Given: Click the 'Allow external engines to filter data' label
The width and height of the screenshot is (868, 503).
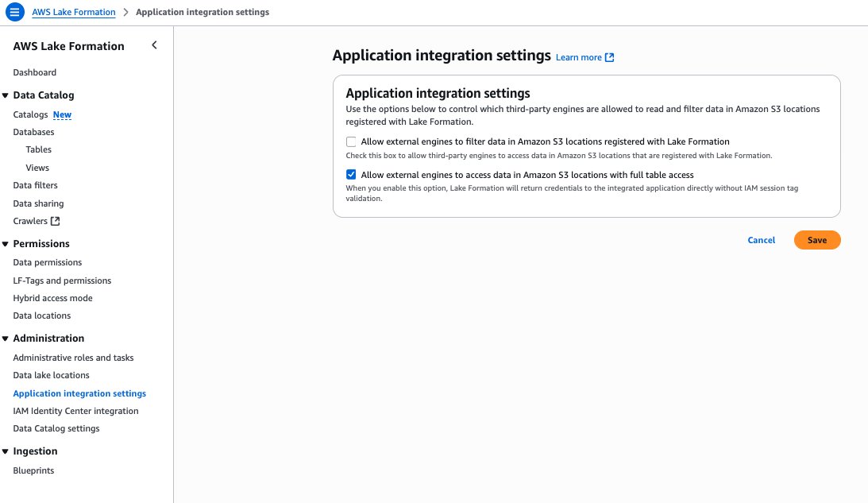Looking at the screenshot, I should click(x=546, y=141).
